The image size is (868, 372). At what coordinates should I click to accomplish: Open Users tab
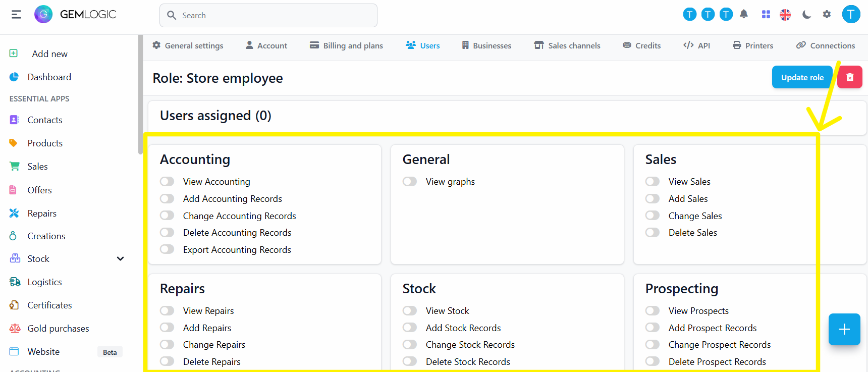pyautogui.click(x=423, y=45)
